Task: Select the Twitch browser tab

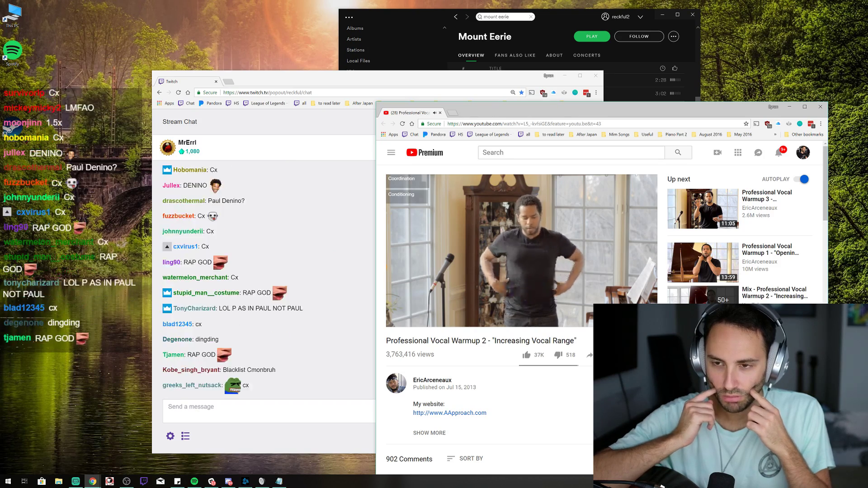Action: coord(188,81)
